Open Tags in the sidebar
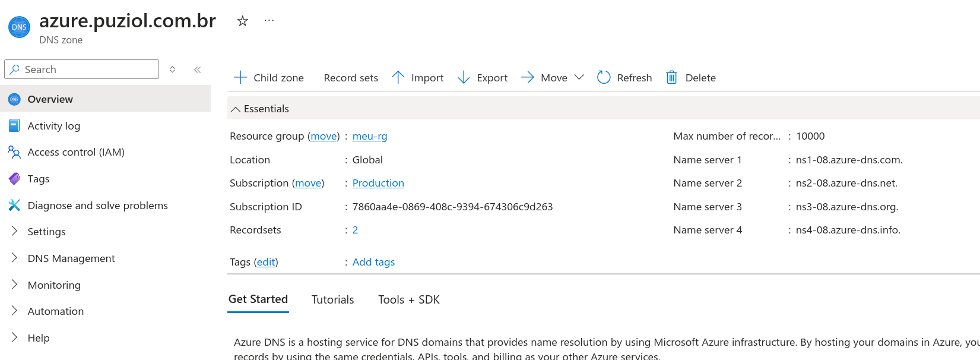 click(x=39, y=179)
